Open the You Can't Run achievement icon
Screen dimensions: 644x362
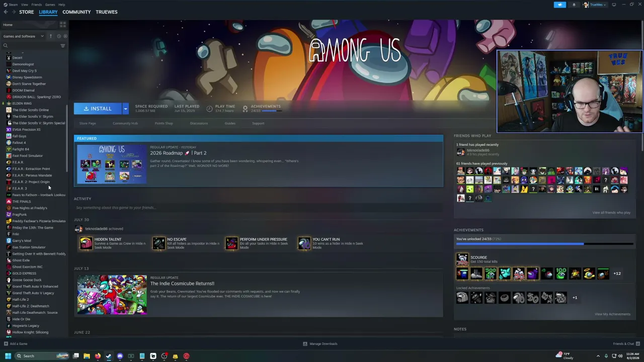(x=304, y=243)
